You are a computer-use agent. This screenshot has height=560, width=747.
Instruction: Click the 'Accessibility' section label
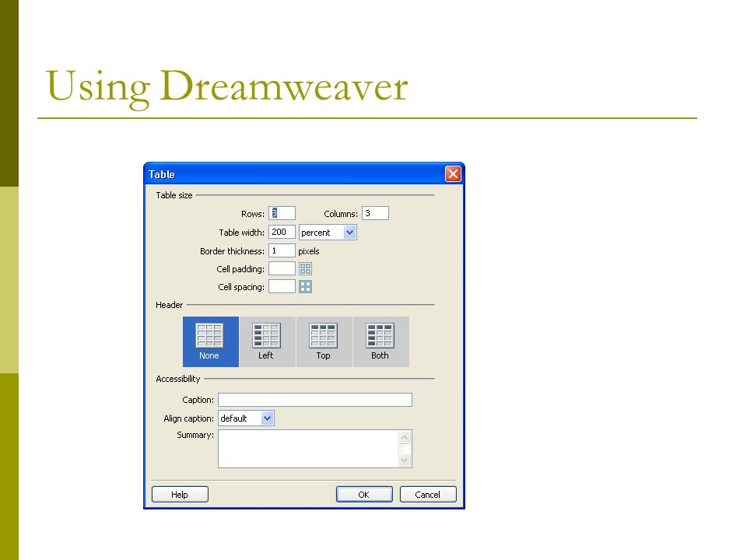pos(178,379)
